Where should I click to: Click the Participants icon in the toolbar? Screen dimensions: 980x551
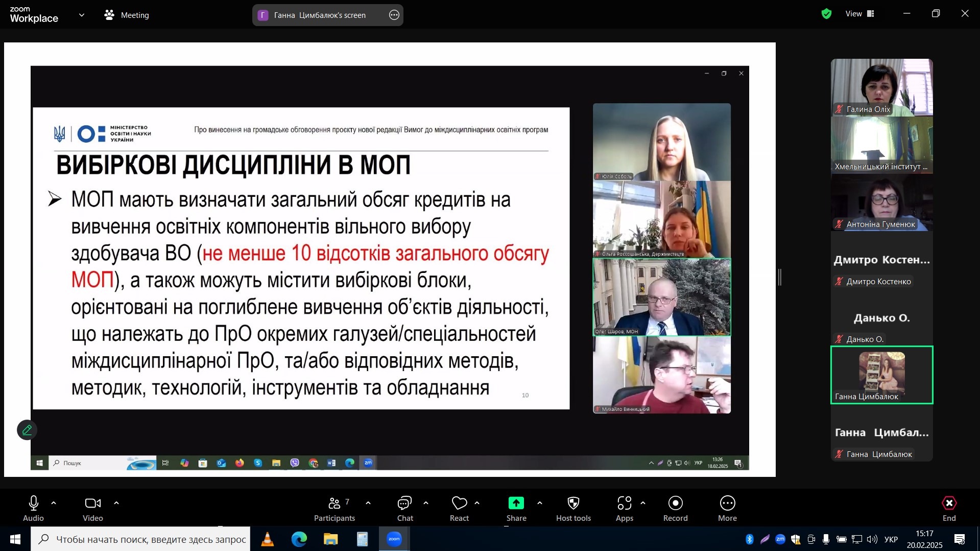[x=334, y=504]
